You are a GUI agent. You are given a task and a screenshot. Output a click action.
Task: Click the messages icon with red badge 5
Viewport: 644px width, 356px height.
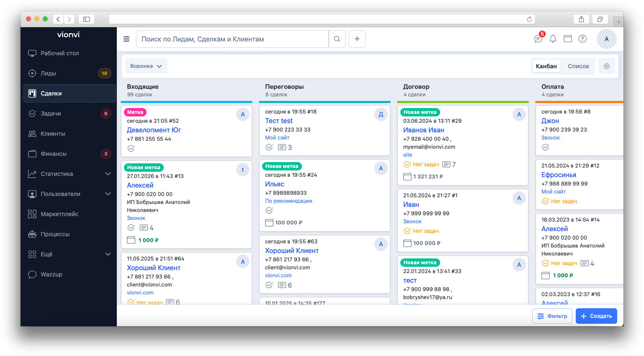point(538,39)
